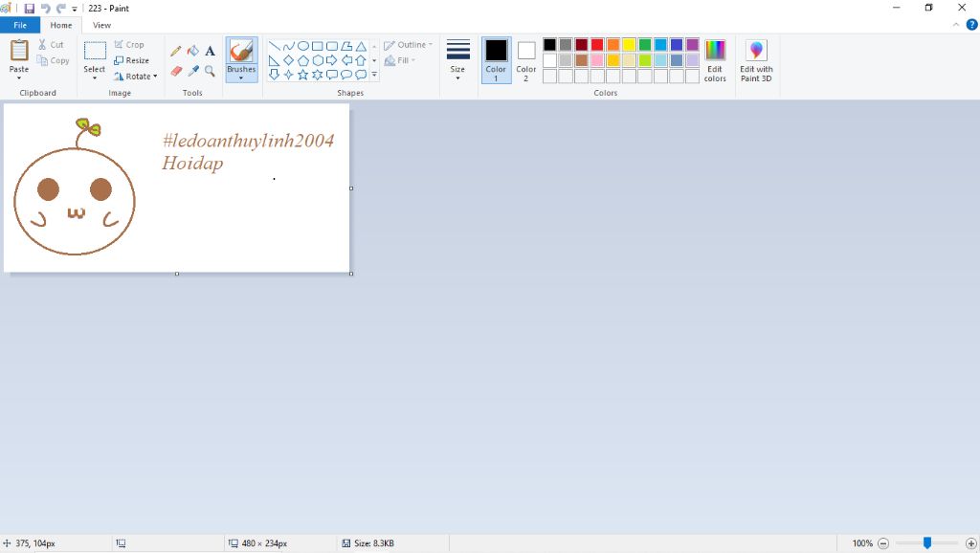Click the Zoom in plus button

pyautogui.click(x=971, y=543)
